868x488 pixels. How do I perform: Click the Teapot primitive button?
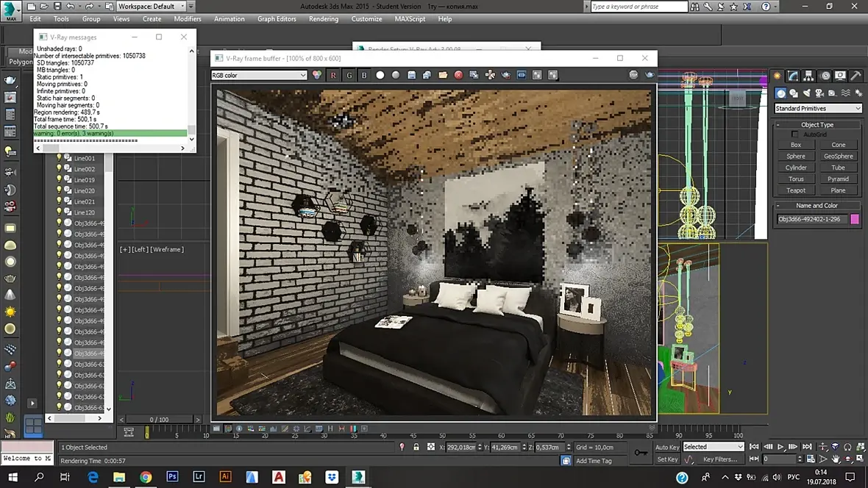796,190
